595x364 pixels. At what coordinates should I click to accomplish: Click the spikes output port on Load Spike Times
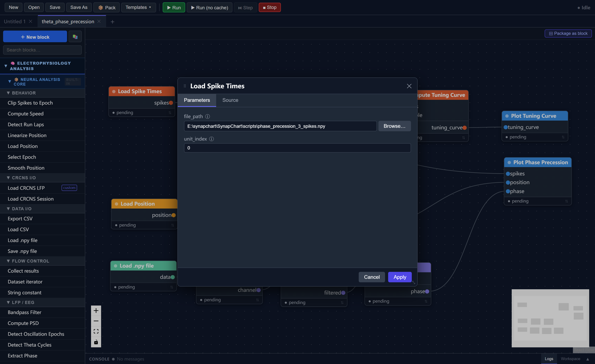point(171,103)
